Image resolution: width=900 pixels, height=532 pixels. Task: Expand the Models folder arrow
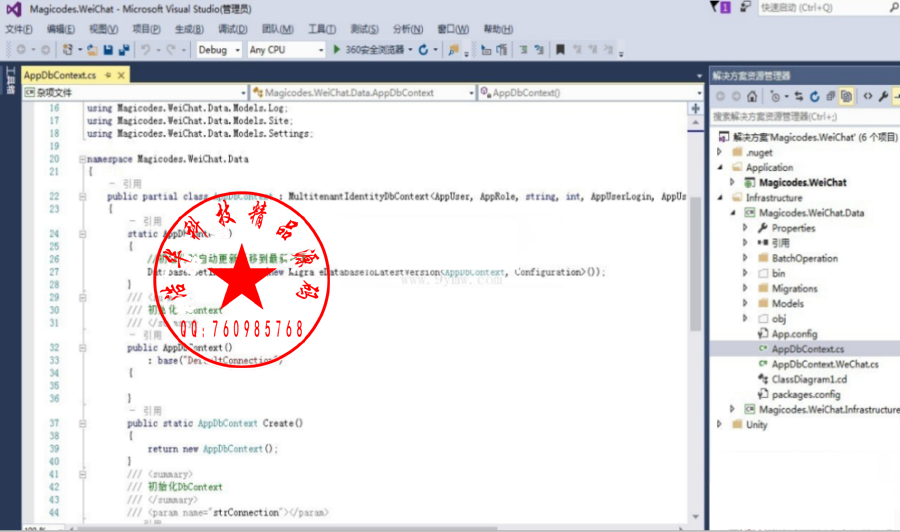click(745, 303)
